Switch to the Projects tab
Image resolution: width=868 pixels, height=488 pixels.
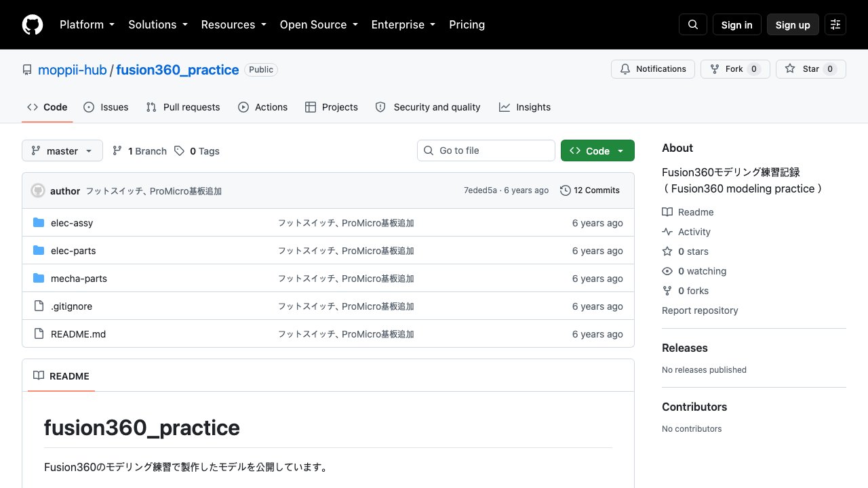[332, 107]
